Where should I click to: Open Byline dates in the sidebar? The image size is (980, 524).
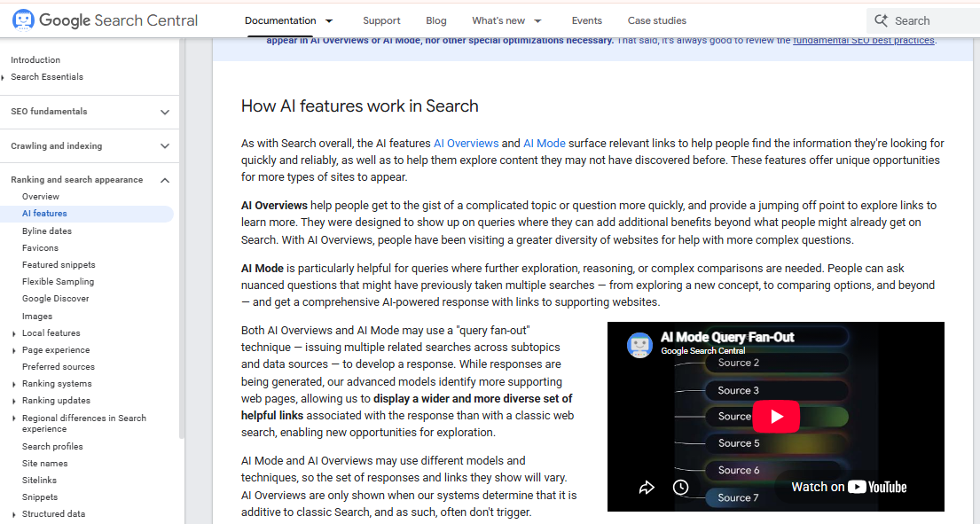(47, 231)
